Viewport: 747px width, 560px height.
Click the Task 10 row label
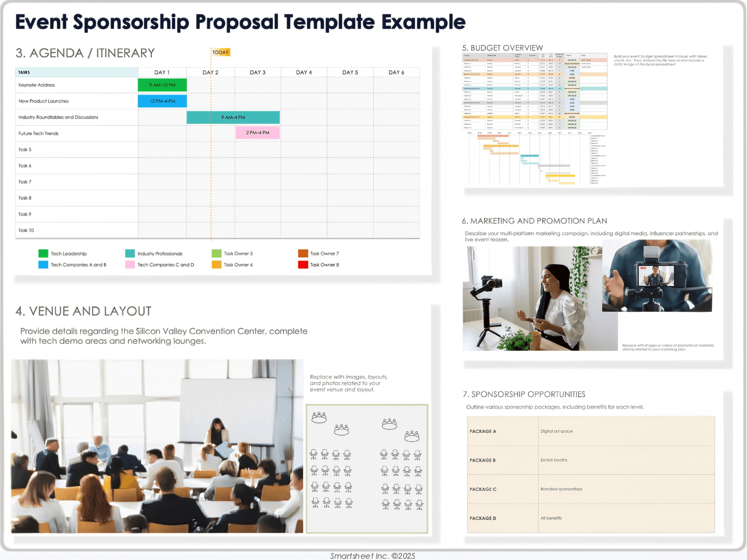(26, 230)
